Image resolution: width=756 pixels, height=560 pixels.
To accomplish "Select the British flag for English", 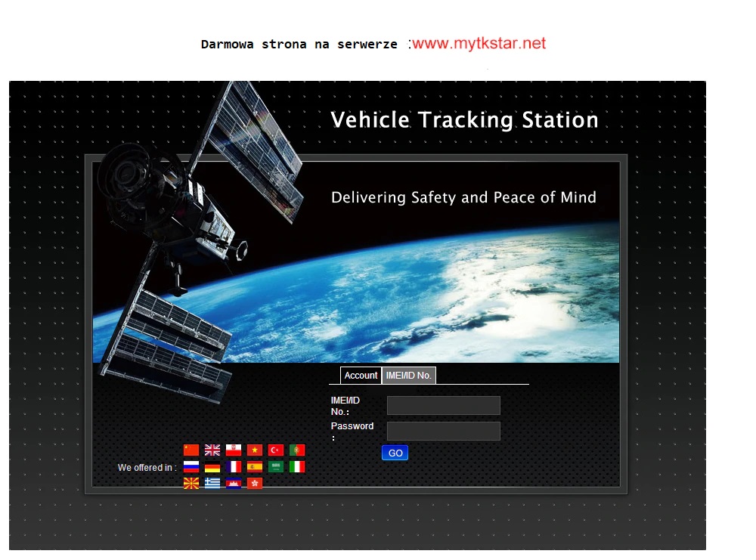I will (212, 450).
